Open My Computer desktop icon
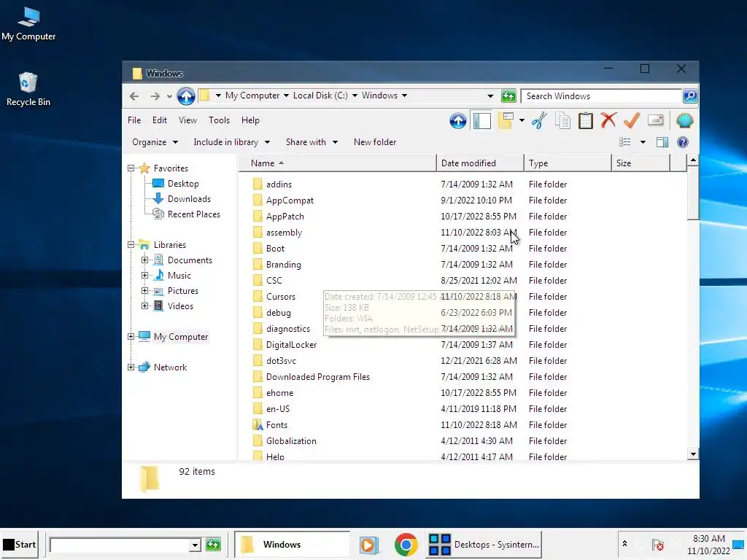Viewport: 747px width, 560px height. coord(28,24)
